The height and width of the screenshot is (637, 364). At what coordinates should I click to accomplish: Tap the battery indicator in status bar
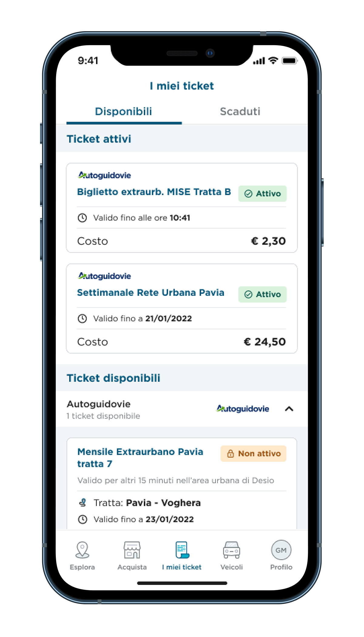tap(290, 61)
